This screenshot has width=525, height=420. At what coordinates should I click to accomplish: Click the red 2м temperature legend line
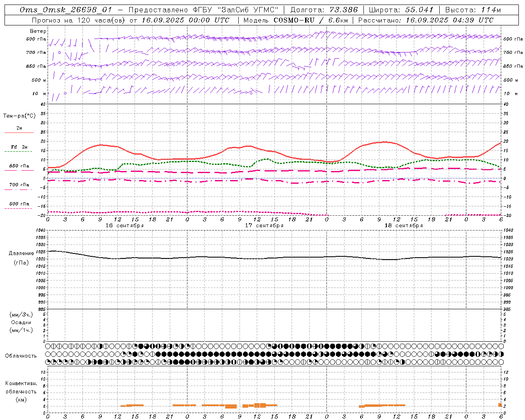[19, 132]
